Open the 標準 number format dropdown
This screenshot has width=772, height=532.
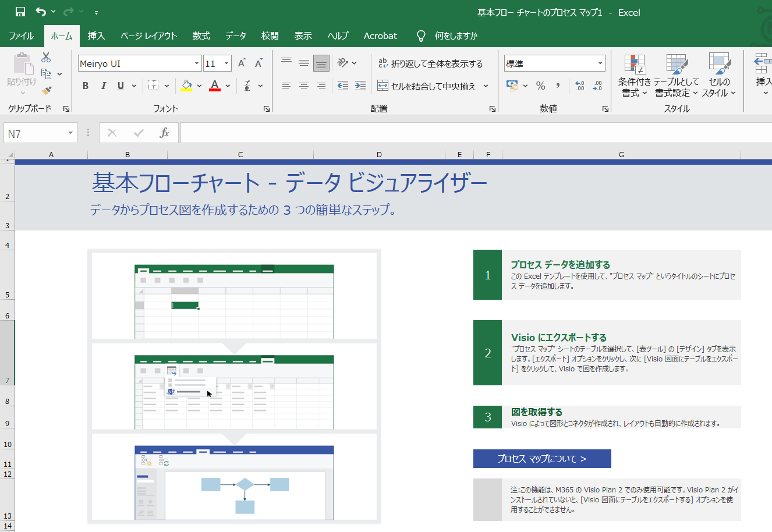[x=600, y=63]
